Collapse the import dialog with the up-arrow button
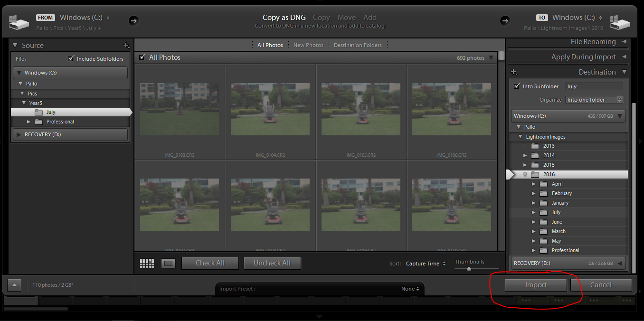644x321 pixels. pos(14,285)
